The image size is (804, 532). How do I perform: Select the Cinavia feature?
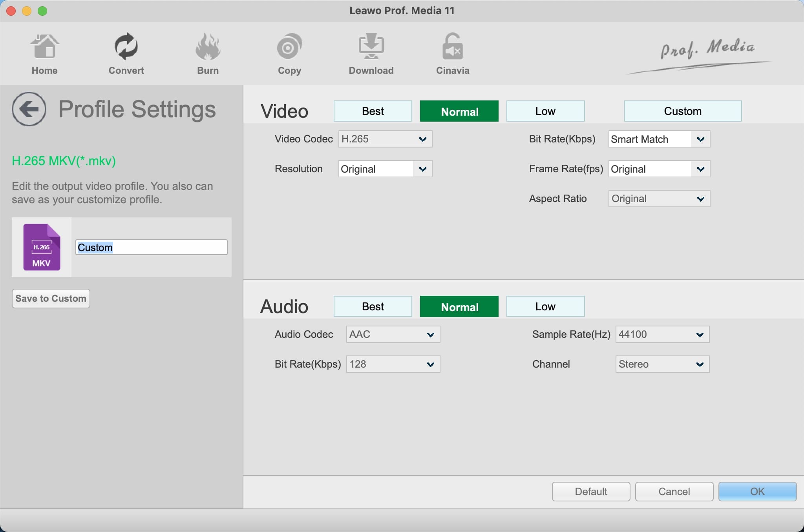point(452,54)
